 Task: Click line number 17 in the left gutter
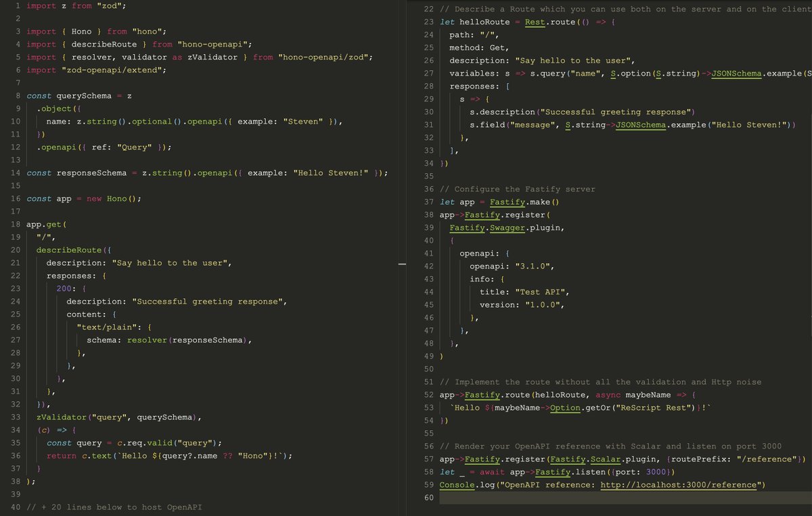point(15,211)
